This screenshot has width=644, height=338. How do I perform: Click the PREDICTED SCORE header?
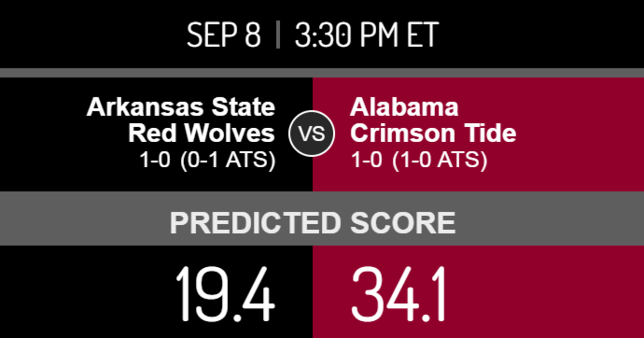313,223
